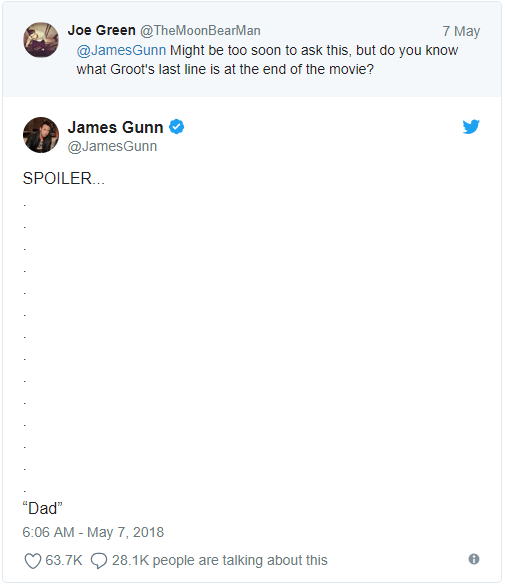Open replies via the speech bubble icon
Viewport: 505px width, 587px height.
click(x=99, y=561)
